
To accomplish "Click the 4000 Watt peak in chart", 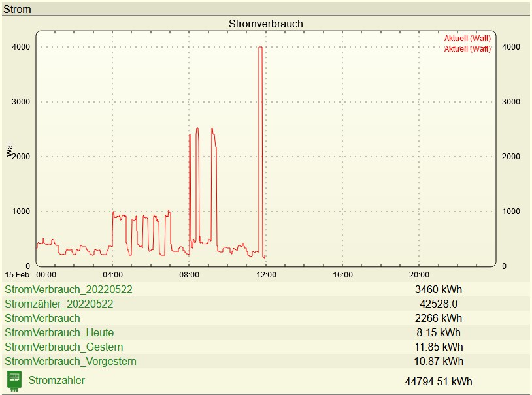I will (260, 48).
